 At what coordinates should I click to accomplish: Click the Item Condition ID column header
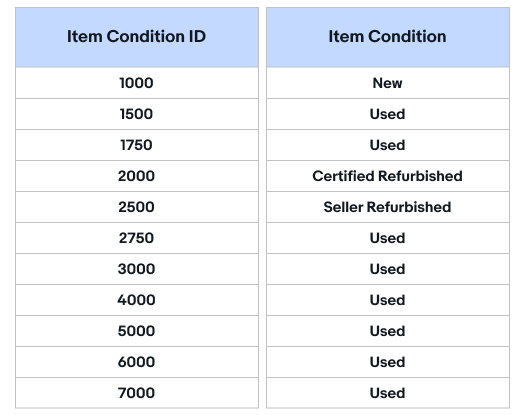point(137,37)
